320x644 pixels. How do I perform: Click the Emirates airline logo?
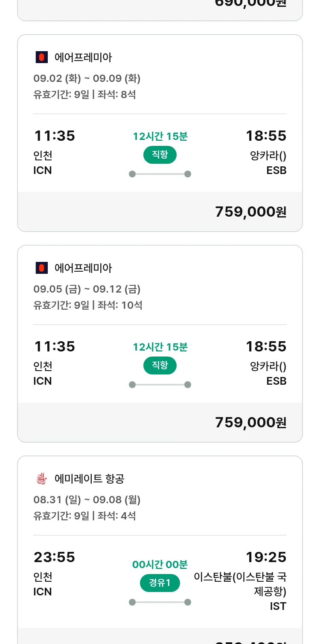41,479
